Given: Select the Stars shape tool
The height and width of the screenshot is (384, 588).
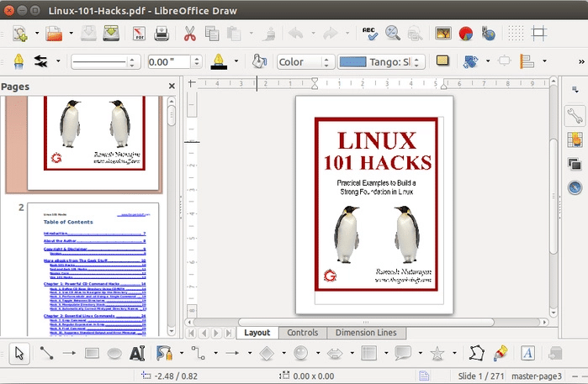Looking at the screenshot, I should point(437,353).
